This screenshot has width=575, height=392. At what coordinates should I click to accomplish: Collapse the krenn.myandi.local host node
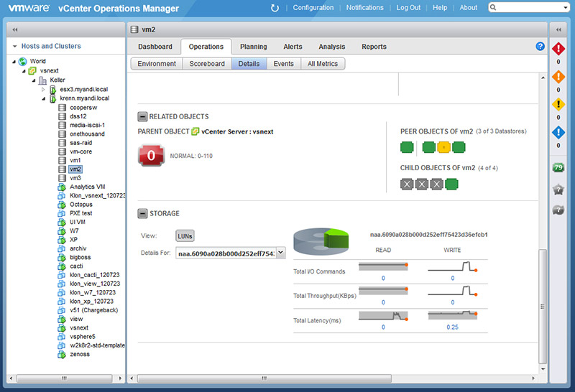(x=44, y=98)
